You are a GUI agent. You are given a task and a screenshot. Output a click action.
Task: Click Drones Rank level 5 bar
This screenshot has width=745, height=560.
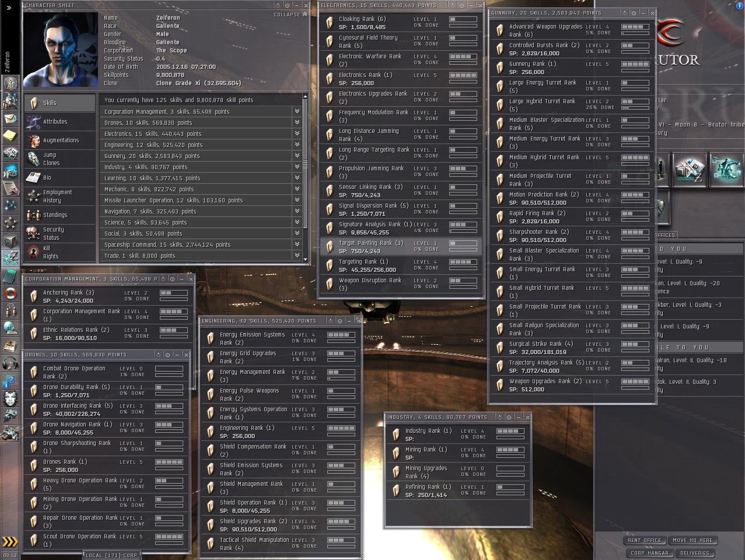pyautogui.click(x=169, y=462)
